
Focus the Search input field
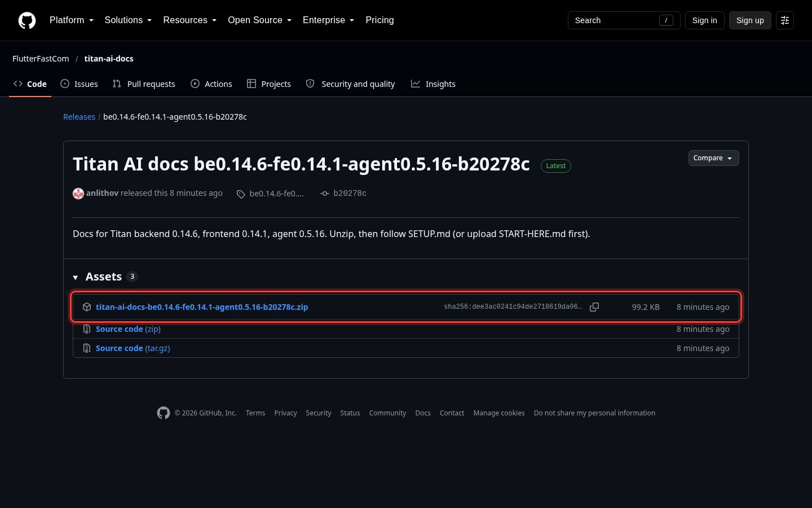tap(624, 20)
